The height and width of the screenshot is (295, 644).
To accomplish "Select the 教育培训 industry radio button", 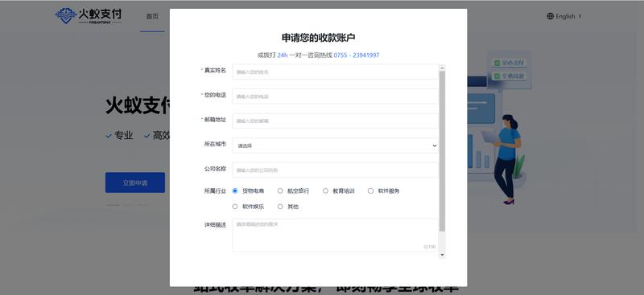I will [325, 191].
